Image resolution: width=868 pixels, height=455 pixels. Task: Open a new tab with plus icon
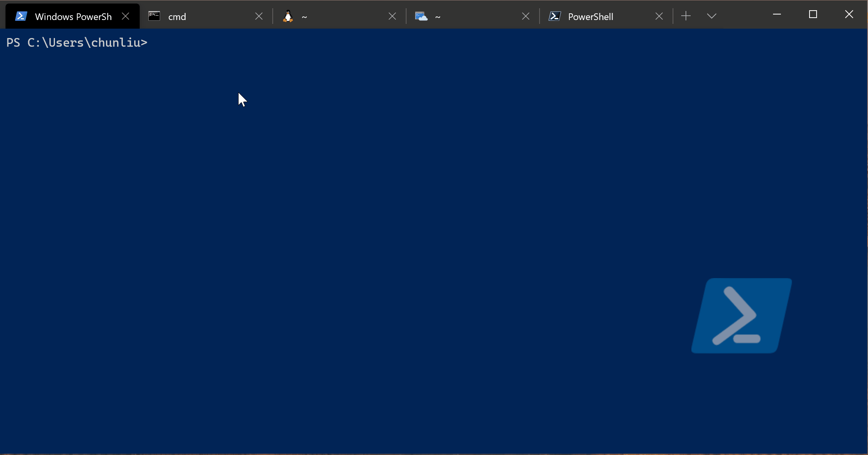pyautogui.click(x=686, y=16)
